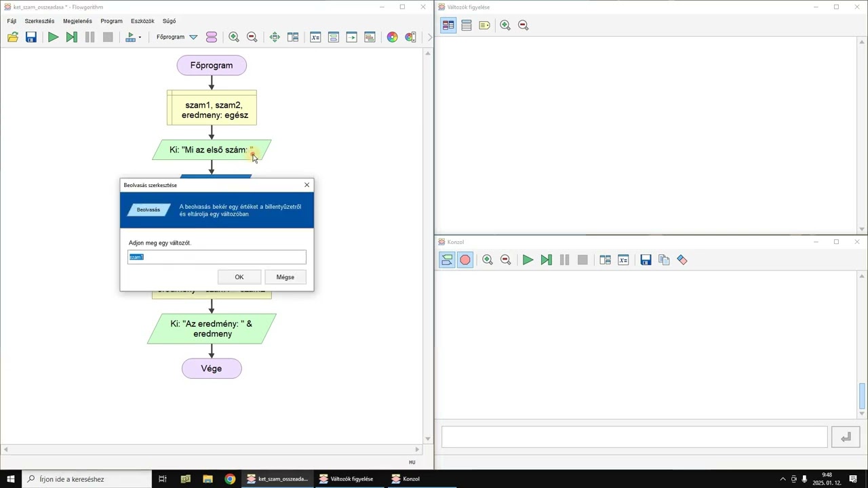The height and width of the screenshot is (488, 868).
Task: Zoom out of the flowchart
Action: click(252, 37)
